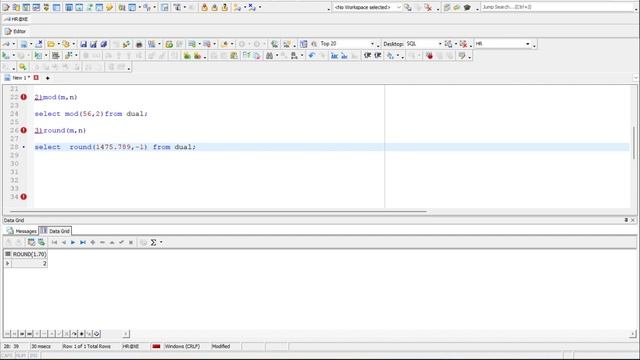Click line 24 select mod statement
This screenshot has height=360, width=640.
point(91,114)
